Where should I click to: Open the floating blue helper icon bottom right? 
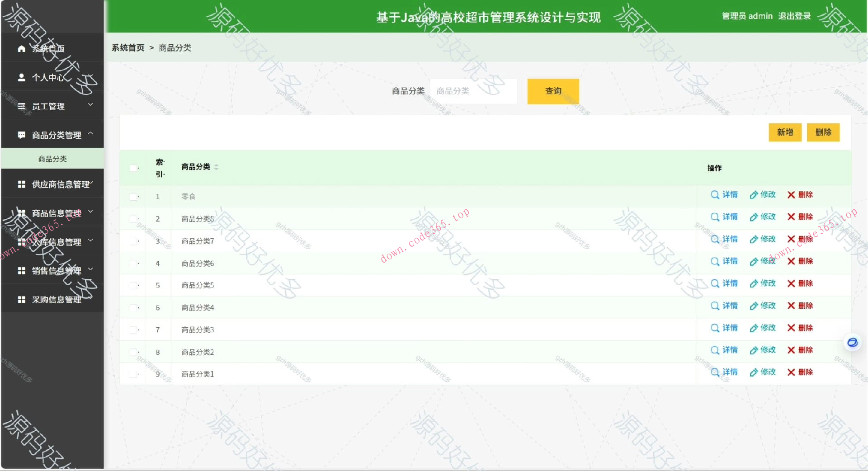pyautogui.click(x=852, y=343)
